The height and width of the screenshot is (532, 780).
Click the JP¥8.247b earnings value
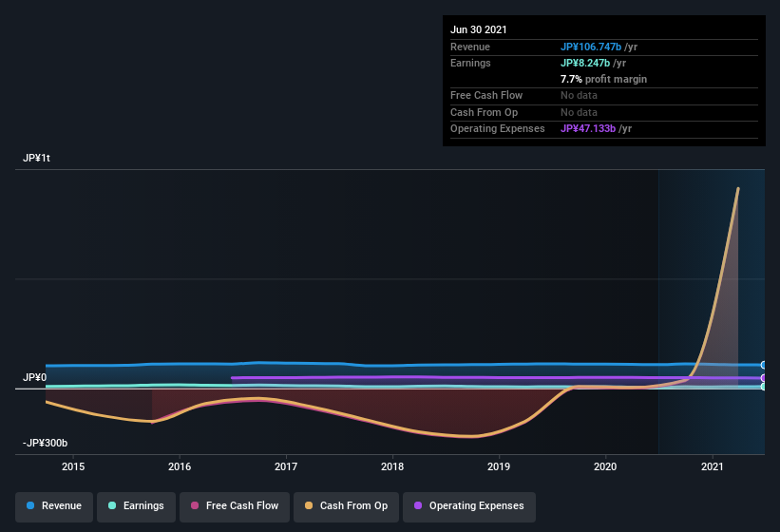(x=585, y=63)
